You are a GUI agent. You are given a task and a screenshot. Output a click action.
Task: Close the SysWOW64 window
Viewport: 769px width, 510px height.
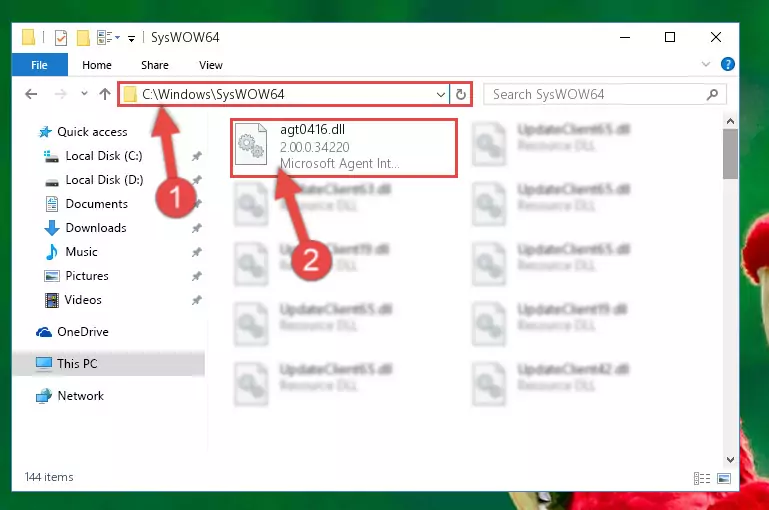tap(716, 37)
